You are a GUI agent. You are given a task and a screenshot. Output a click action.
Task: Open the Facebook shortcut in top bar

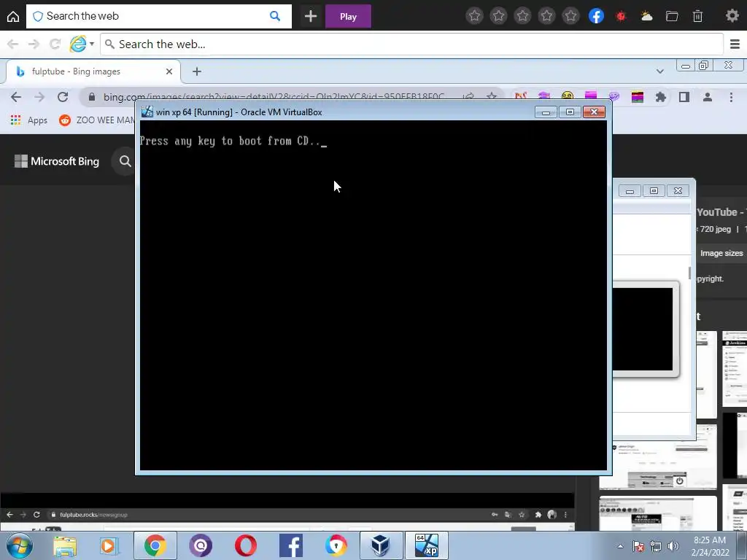(x=596, y=16)
